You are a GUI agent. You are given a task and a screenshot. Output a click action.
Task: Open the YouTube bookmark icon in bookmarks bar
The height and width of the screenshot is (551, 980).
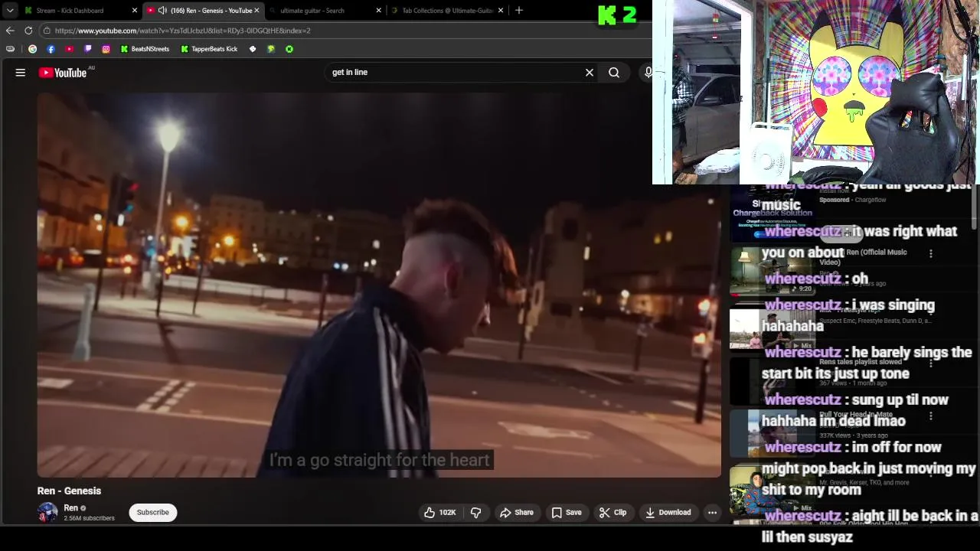[x=69, y=49]
